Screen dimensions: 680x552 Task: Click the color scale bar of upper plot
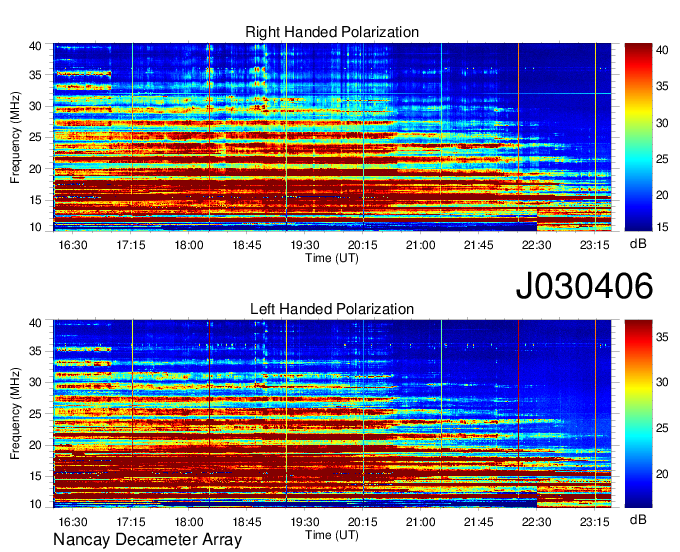click(638, 137)
